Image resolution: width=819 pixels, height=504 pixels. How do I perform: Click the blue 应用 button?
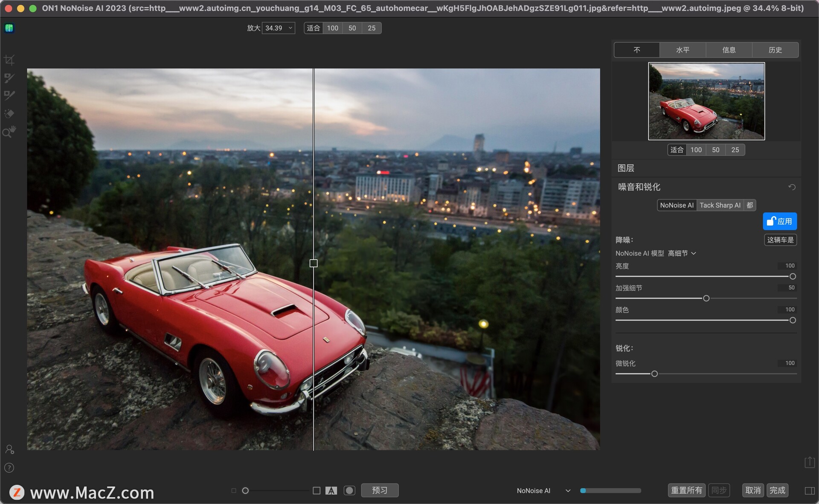pos(780,221)
